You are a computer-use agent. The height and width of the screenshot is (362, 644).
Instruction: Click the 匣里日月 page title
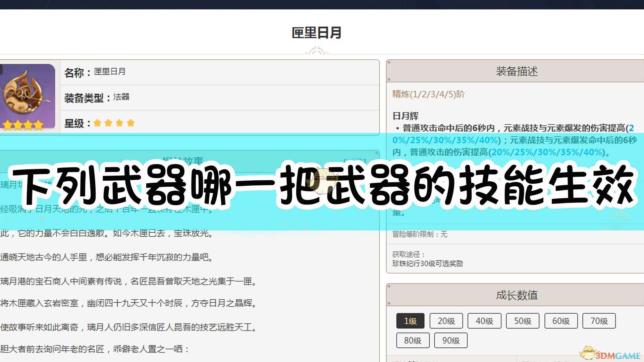pyautogui.click(x=317, y=33)
